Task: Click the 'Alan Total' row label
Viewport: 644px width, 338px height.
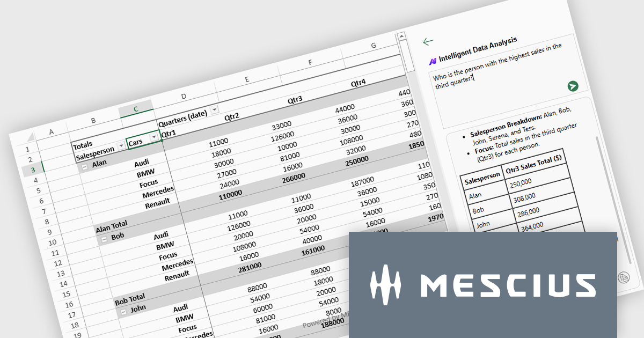Action: point(112,226)
